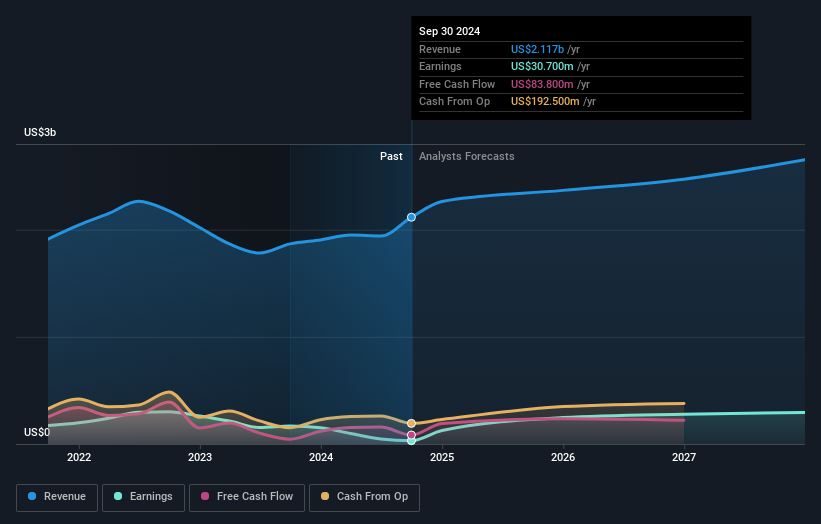
Task: Click the 2025 x-axis label
Action: click(x=442, y=458)
